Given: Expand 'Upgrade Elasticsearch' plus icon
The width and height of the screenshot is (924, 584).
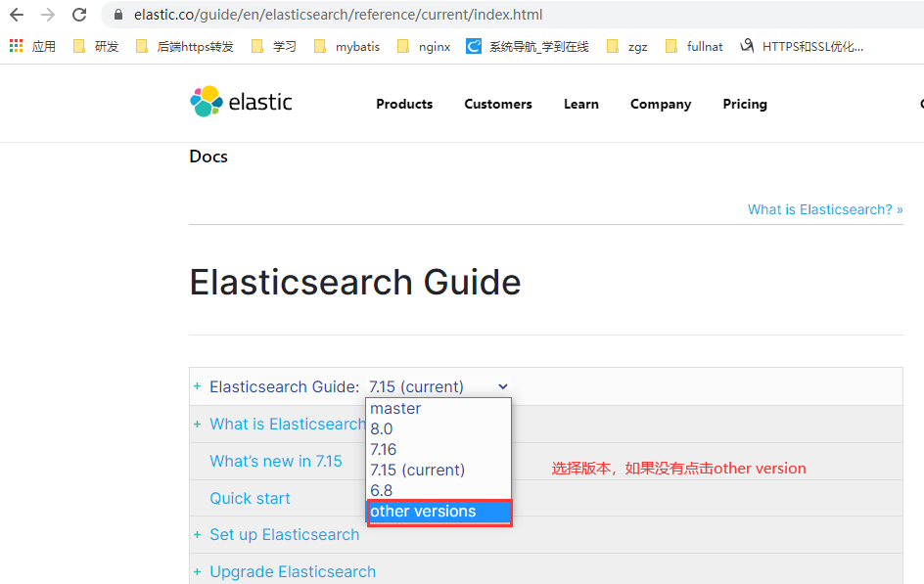Looking at the screenshot, I should (198, 571).
